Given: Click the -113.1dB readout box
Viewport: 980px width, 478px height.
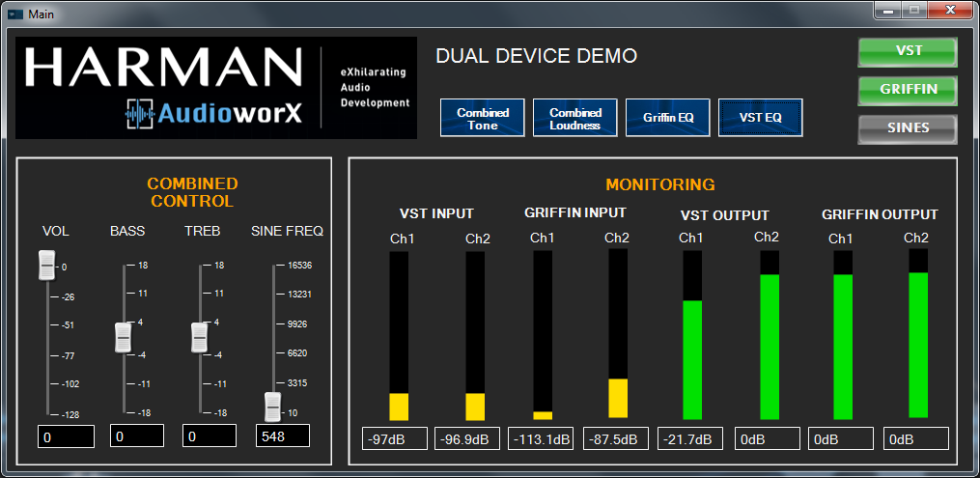Looking at the screenshot, I should coord(541,438).
